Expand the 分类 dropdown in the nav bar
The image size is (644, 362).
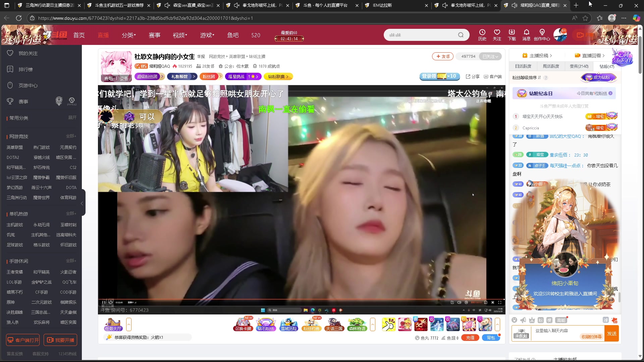(129, 35)
